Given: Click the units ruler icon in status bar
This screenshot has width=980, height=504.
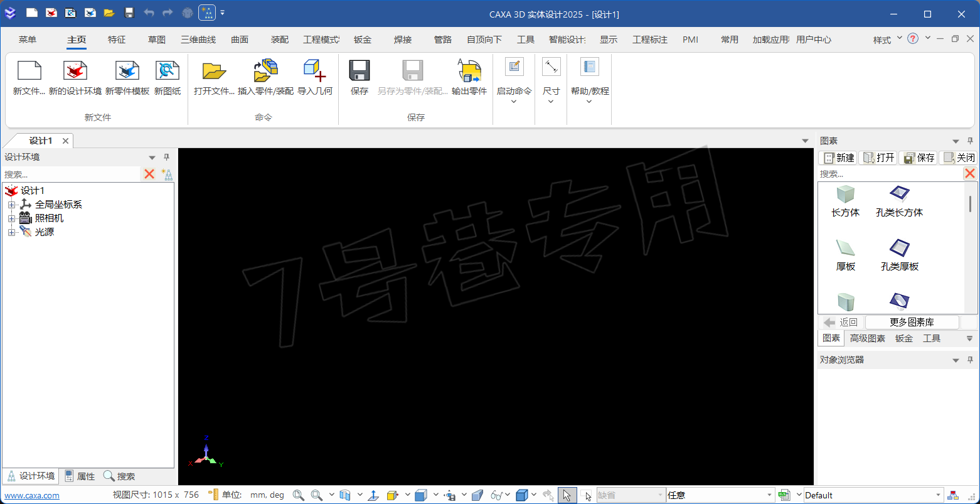Looking at the screenshot, I should coord(213,495).
